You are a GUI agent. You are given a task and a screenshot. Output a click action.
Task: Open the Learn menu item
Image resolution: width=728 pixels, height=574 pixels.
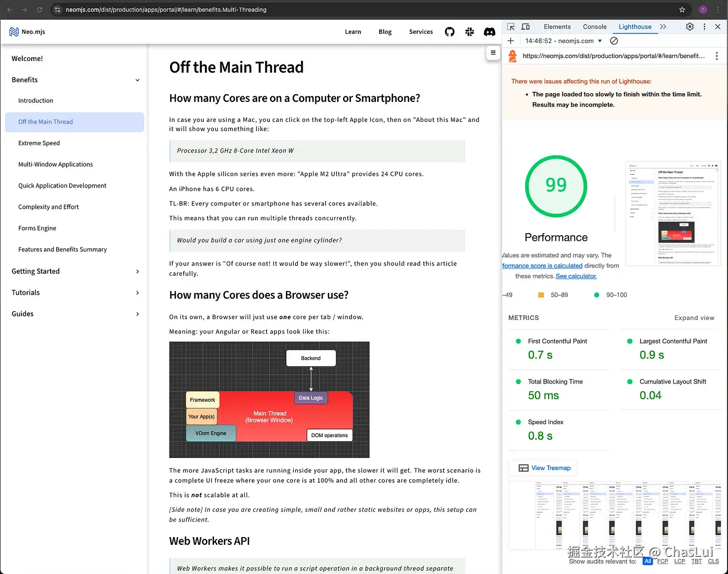[x=353, y=32]
